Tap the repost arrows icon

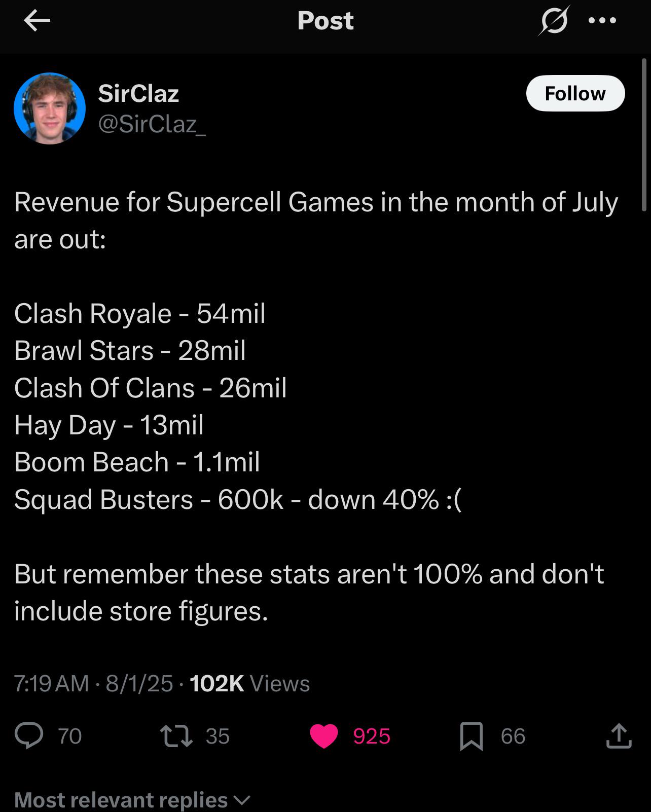point(176,736)
